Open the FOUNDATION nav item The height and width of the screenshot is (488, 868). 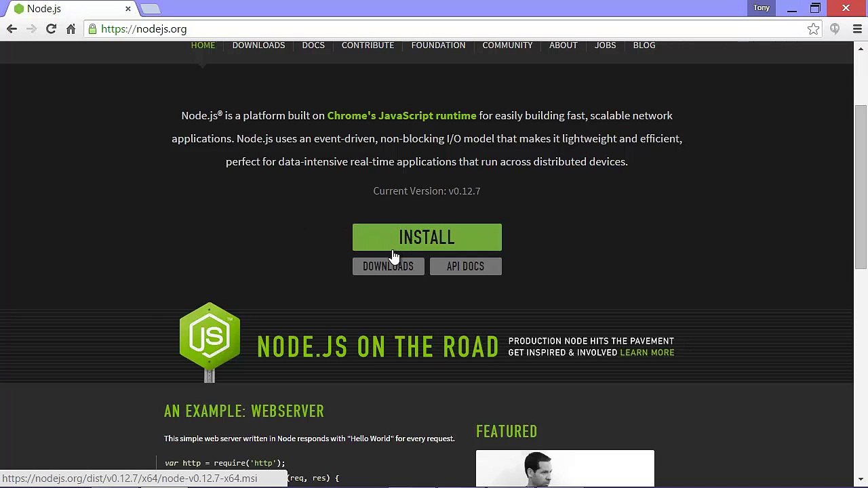(438, 45)
